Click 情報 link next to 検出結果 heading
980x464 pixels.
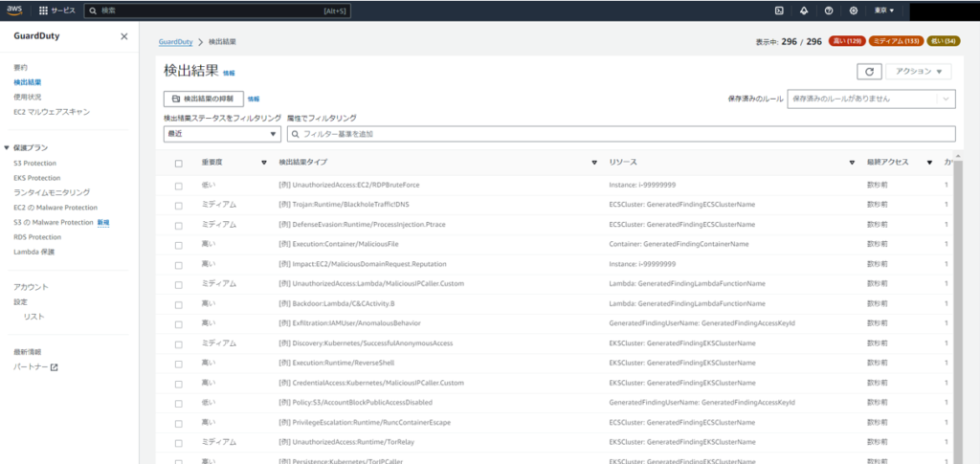coord(230,73)
